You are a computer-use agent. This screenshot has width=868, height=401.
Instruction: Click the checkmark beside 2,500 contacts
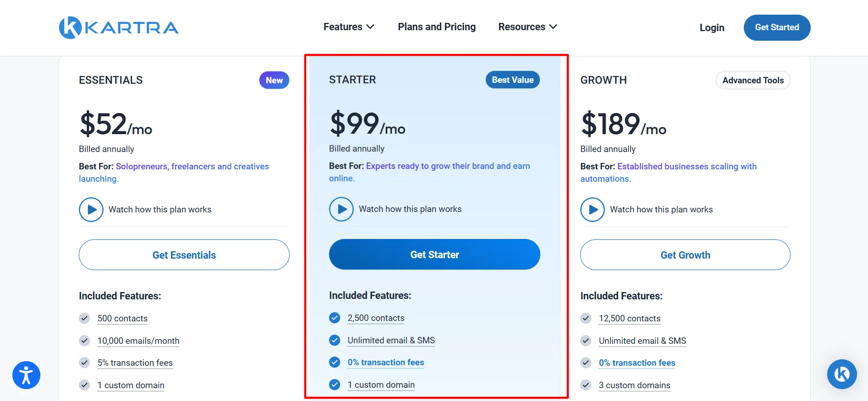(x=335, y=318)
